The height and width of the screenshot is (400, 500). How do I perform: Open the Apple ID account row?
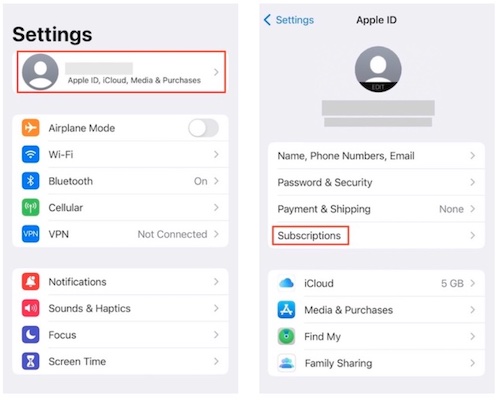click(x=121, y=72)
